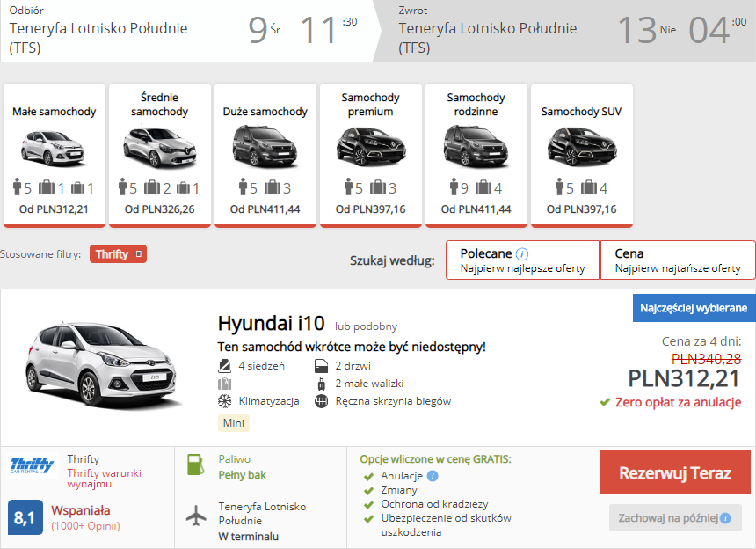Select the Małe samochody category
The width and height of the screenshot is (756, 549).
tap(54, 155)
